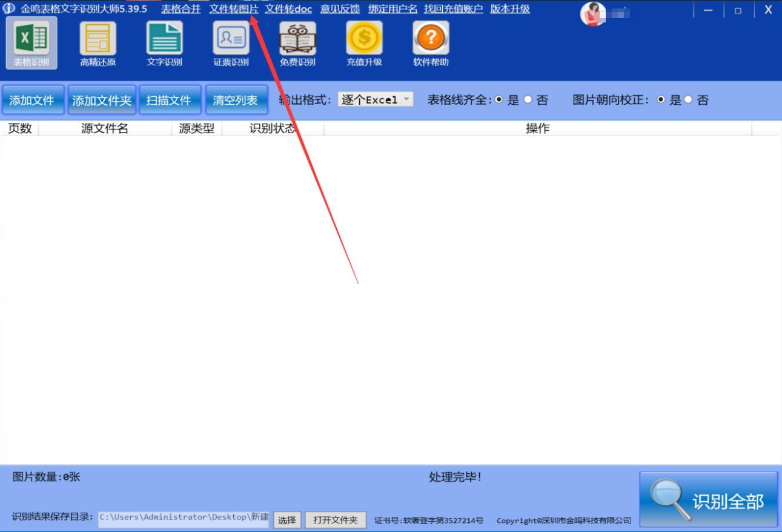The width and height of the screenshot is (782, 532).
Task: Open the 证票识别 tool
Action: (x=231, y=43)
